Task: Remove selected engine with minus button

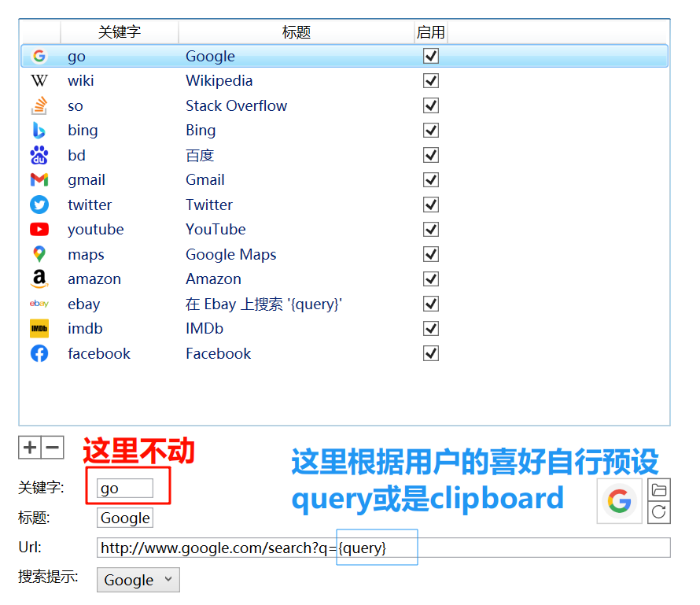Action: coord(53,448)
